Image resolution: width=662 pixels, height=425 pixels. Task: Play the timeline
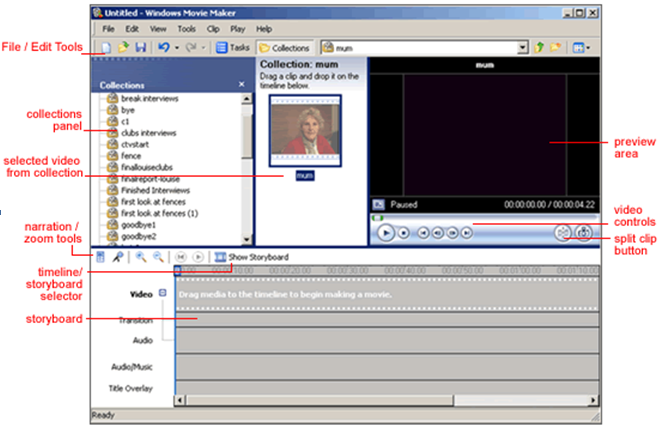point(198,257)
